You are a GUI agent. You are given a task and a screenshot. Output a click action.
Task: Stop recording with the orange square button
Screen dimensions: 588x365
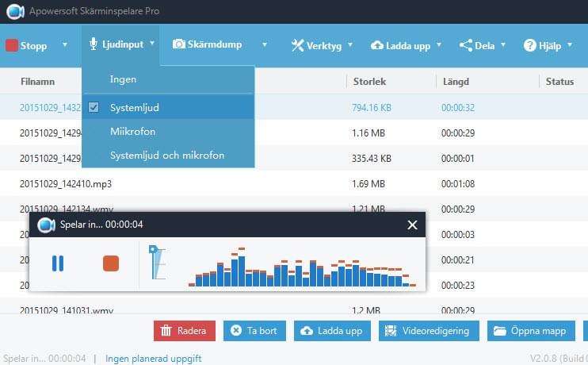pos(111,263)
